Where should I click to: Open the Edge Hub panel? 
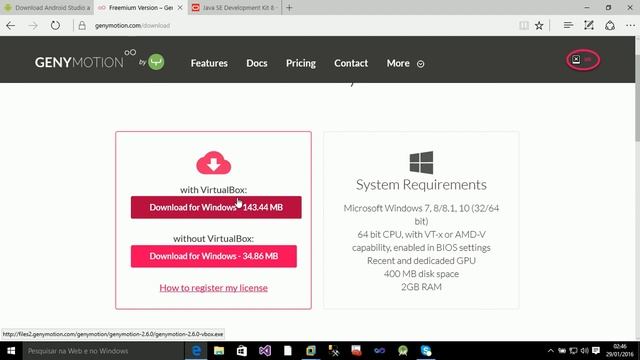click(568, 25)
